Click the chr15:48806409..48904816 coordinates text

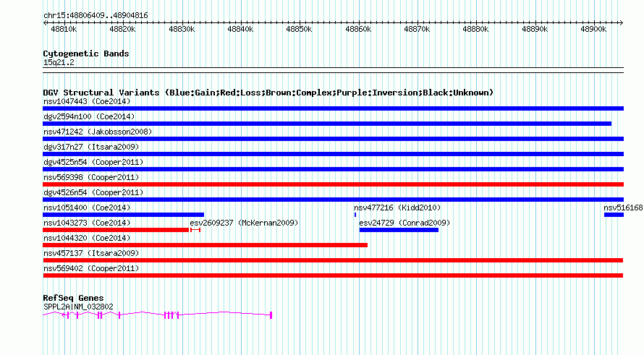pyautogui.click(x=96, y=16)
